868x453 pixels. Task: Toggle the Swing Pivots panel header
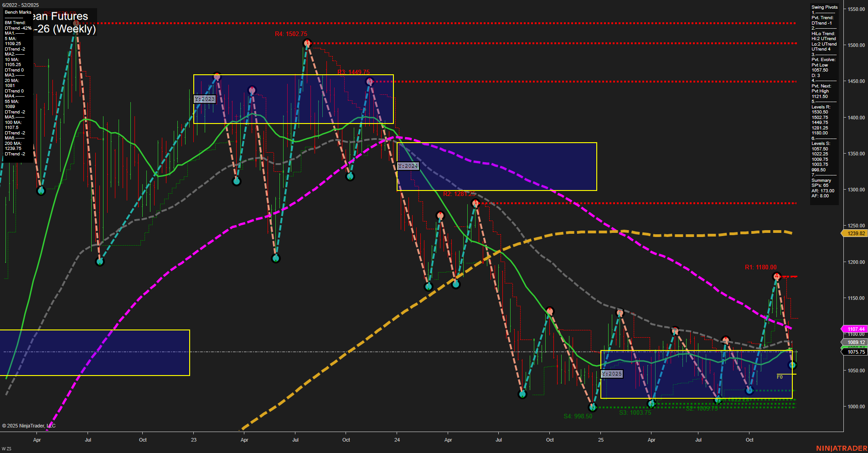point(823,7)
